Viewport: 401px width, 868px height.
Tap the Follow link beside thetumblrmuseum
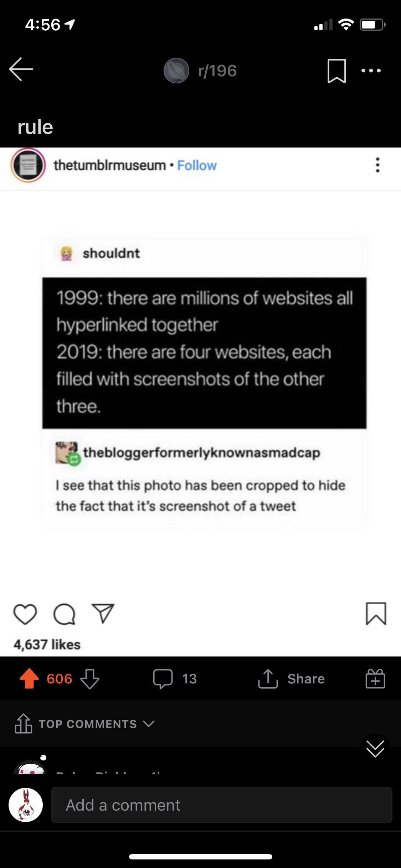click(x=197, y=165)
